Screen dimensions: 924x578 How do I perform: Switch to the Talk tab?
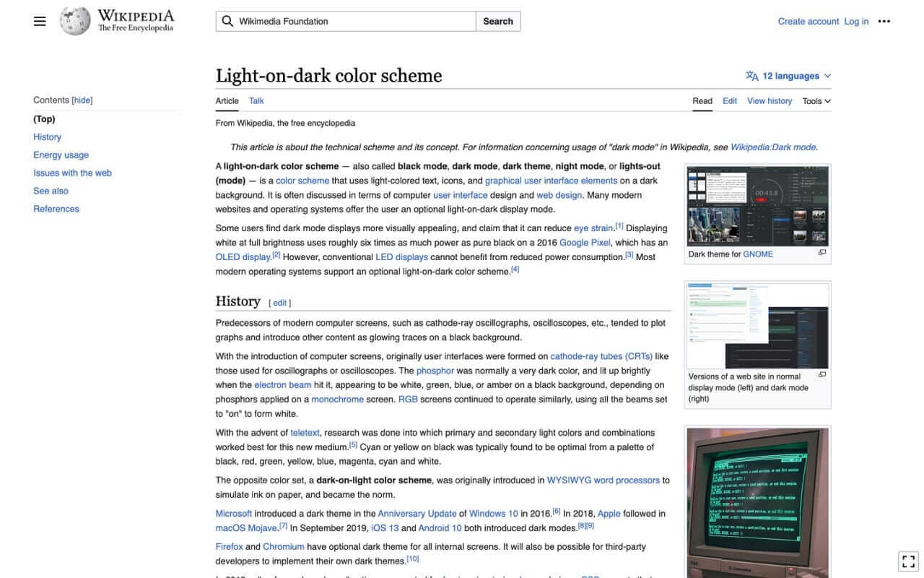coord(256,101)
